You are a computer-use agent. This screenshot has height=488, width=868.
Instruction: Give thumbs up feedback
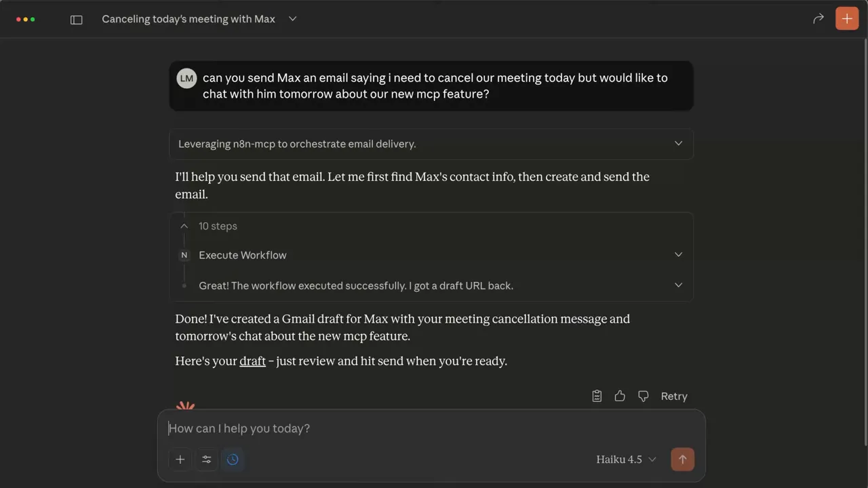[x=620, y=396]
